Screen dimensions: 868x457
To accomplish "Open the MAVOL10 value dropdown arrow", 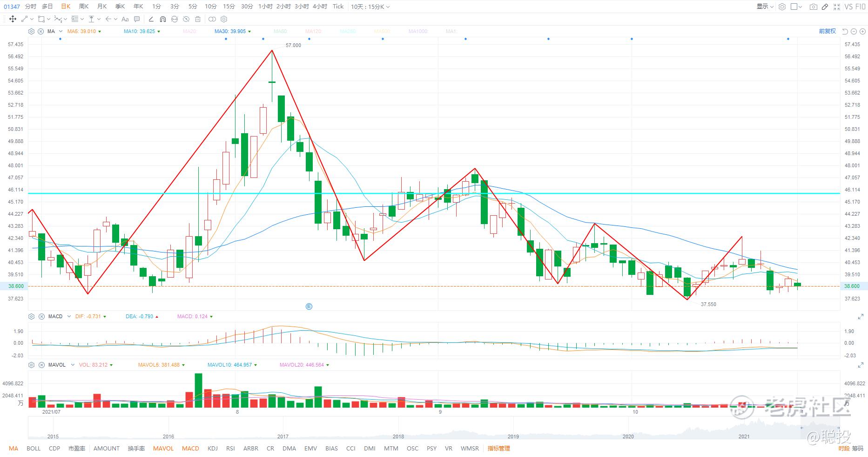I will (x=256, y=365).
